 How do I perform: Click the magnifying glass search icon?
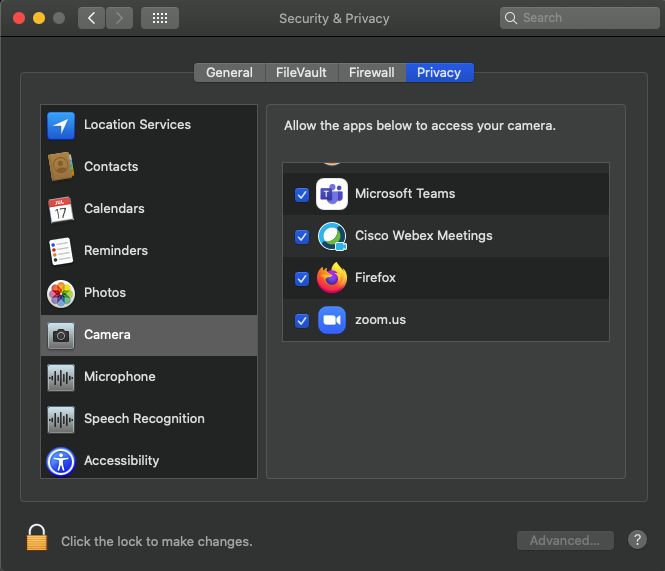click(x=511, y=18)
